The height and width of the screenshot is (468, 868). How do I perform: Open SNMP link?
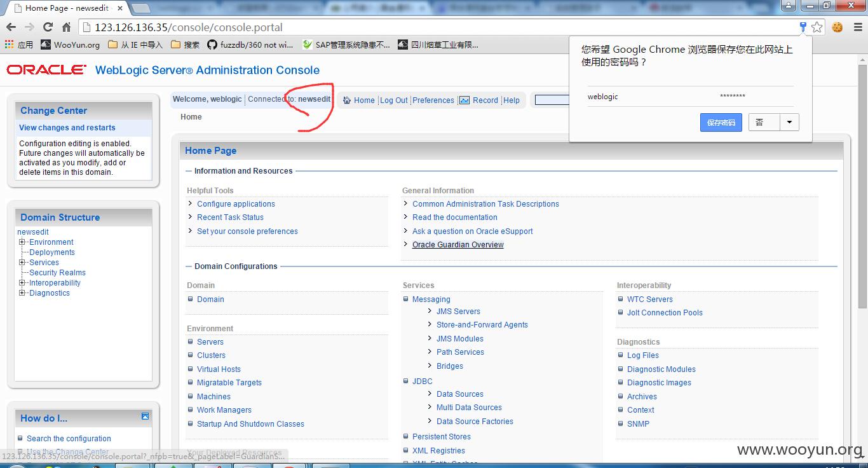638,424
